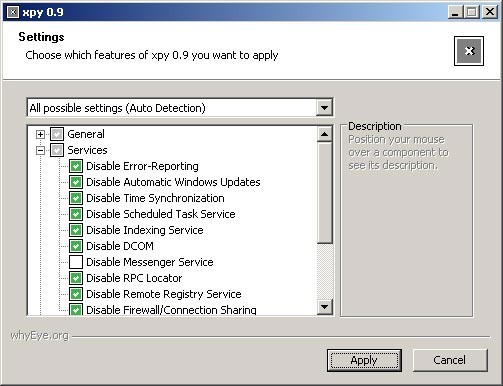Collapse the Services tree node
Image resolution: width=503 pixels, height=386 pixels.
coord(40,150)
